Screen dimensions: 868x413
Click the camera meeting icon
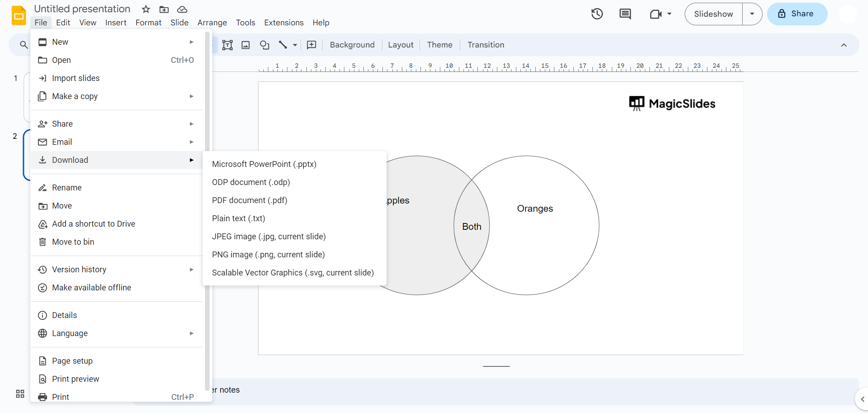[656, 14]
